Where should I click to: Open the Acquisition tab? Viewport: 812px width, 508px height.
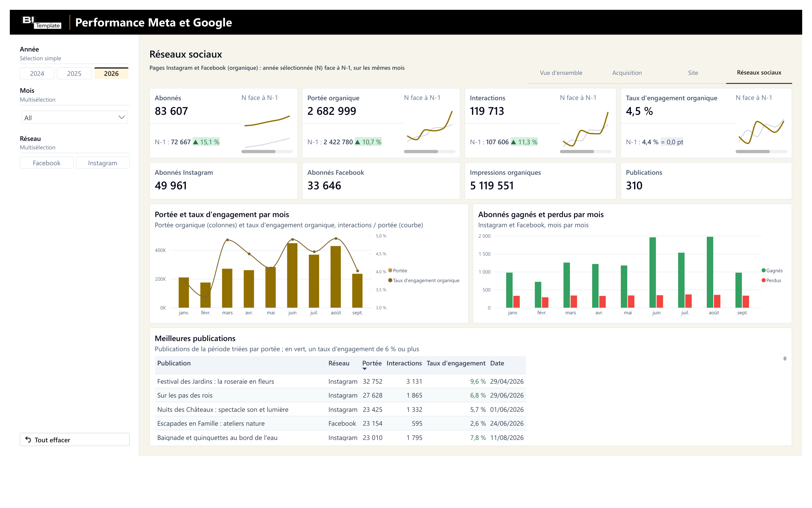click(x=627, y=73)
